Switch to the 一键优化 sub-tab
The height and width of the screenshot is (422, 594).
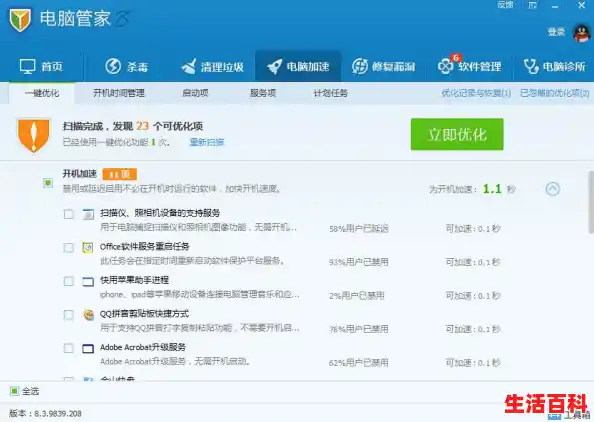click(42, 93)
